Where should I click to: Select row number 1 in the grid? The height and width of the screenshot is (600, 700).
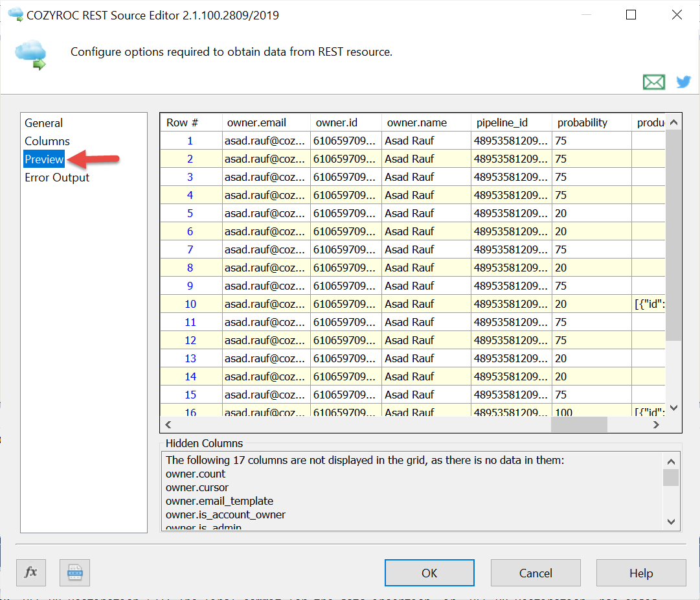point(190,141)
